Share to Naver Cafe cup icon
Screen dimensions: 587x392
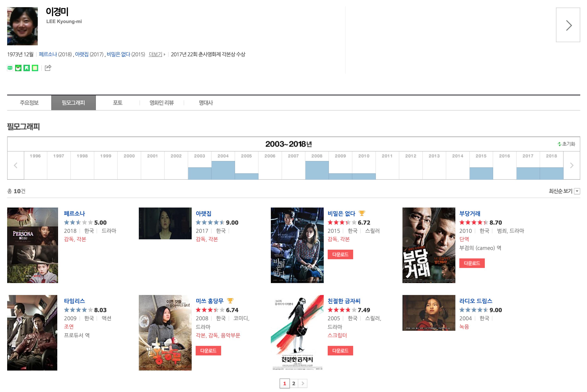click(x=18, y=68)
